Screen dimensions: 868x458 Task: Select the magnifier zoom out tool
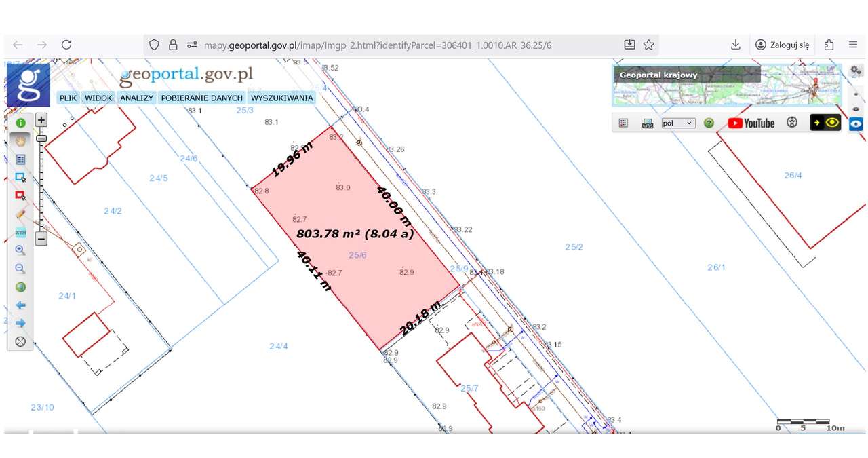[20, 269]
